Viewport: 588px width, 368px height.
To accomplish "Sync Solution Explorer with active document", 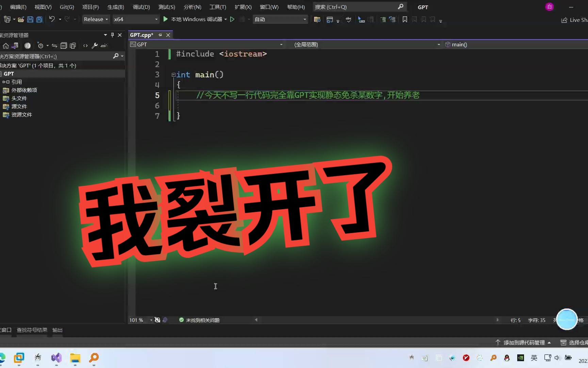I will tap(54, 46).
